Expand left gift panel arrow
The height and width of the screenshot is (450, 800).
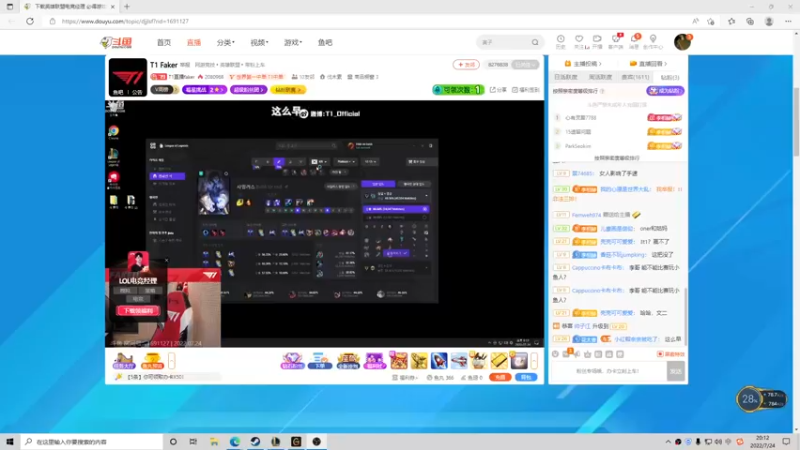[171, 361]
